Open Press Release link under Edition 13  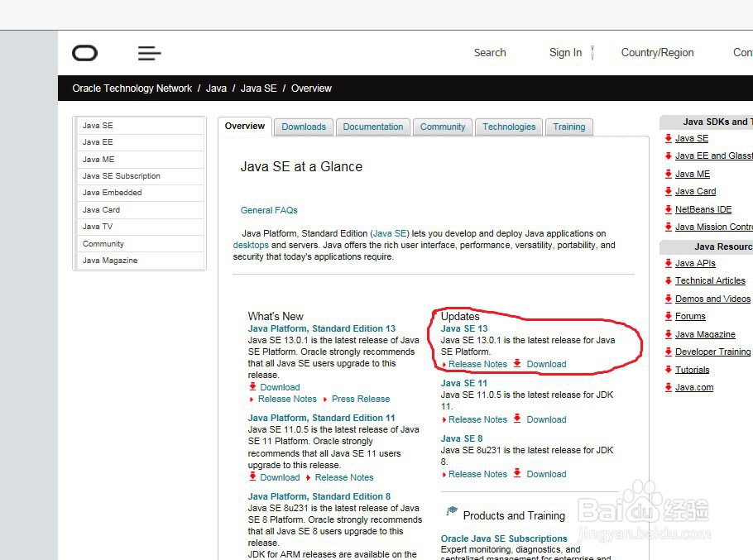click(x=361, y=399)
